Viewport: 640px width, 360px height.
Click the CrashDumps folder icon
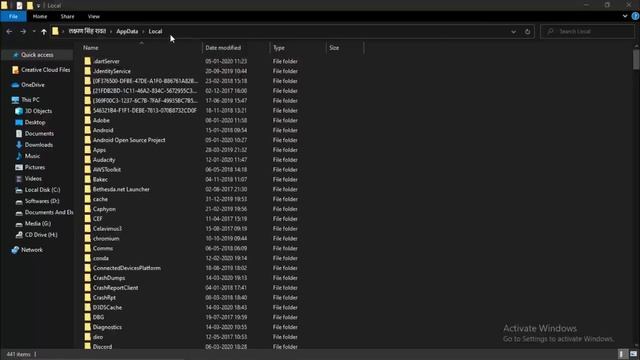[x=88, y=278]
